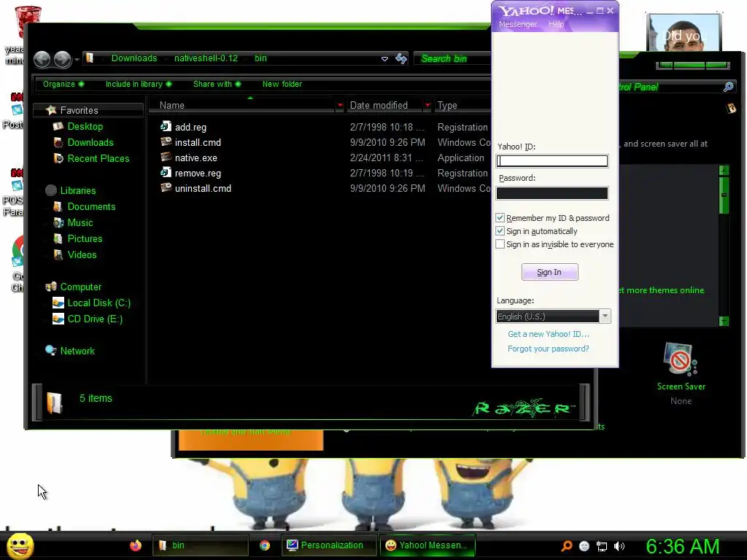Screen dimensions: 747x560
Task: Select Computer in the navigation pane
Action: pyautogui.click(x=80, y=287)
